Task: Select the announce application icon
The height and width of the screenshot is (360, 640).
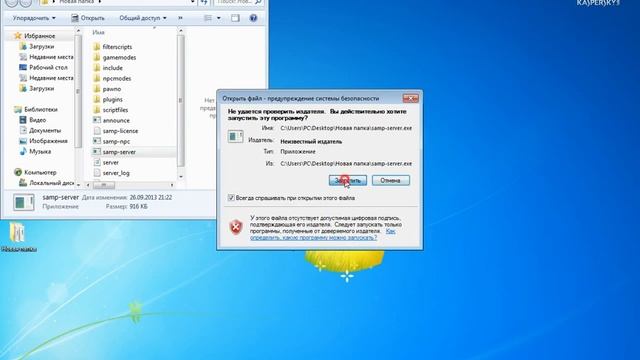Action: 96,120
